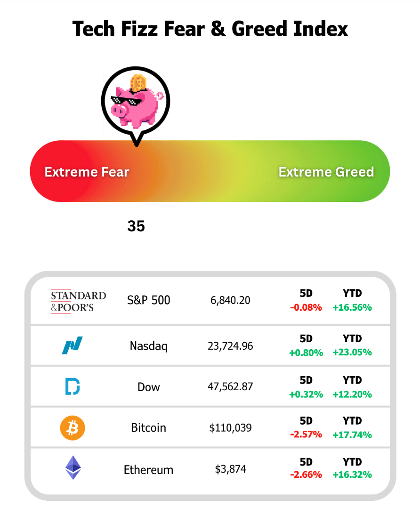Viewport: 420px width, 515px height.
Task: Click the orange Bitcoin logo
Action: tap(73, 428)
